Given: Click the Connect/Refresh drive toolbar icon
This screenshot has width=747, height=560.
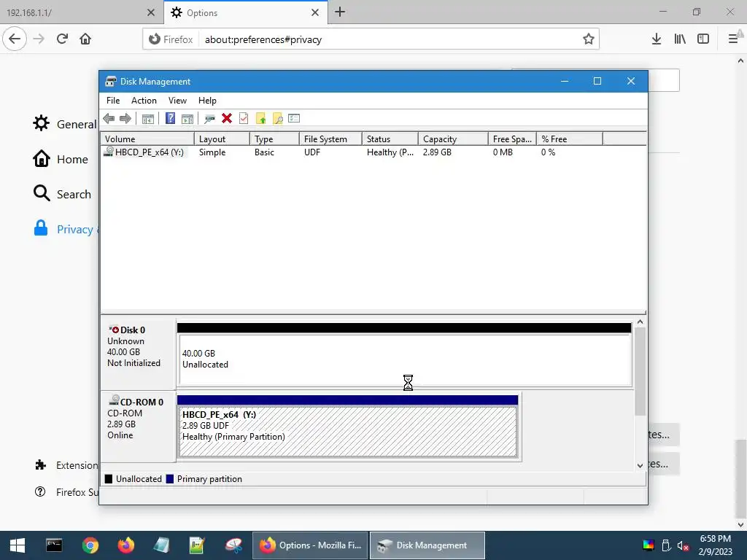Looking at the screenshot, I should [x=209, y=119].
